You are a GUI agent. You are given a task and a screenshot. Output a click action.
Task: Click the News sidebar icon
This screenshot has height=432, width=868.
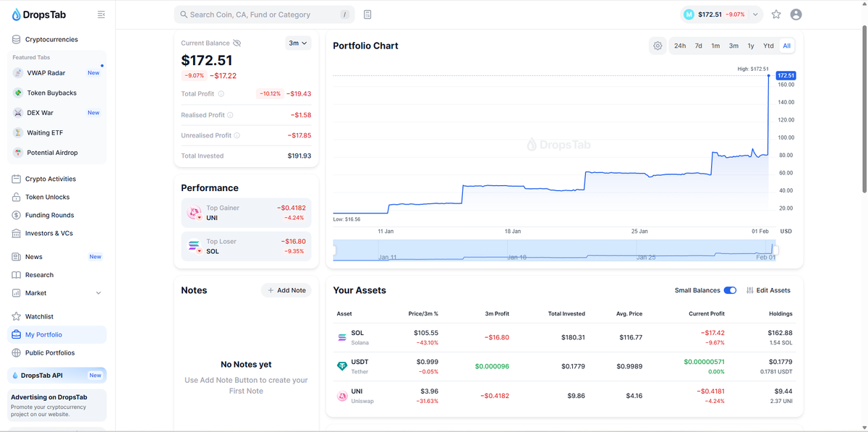(x=16, y=257)
